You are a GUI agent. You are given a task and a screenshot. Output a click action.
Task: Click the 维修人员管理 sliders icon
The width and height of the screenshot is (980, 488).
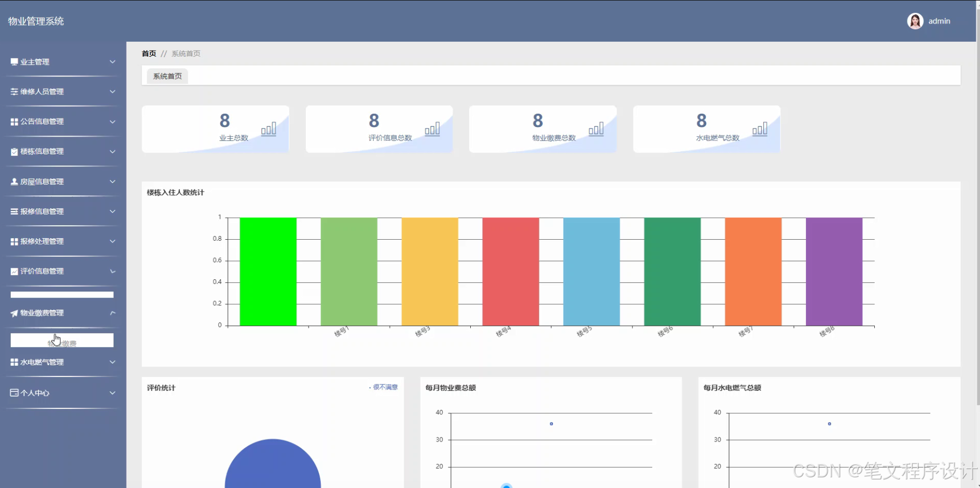[x=14, y=92]
